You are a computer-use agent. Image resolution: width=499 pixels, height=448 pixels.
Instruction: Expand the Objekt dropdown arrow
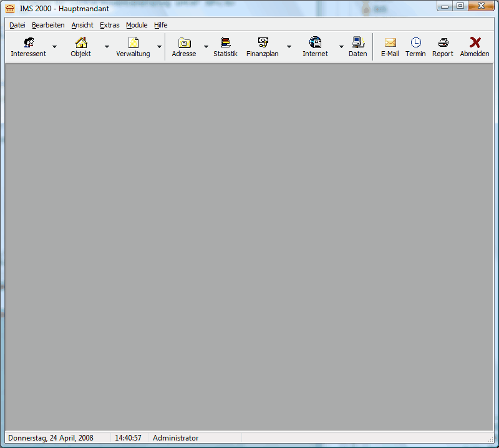tap(107, 47)
